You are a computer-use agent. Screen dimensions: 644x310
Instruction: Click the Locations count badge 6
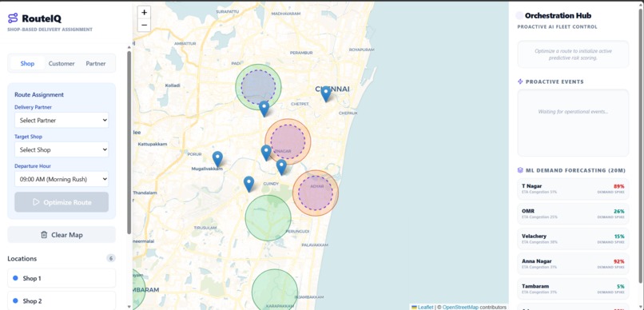(x=111, y=258)
